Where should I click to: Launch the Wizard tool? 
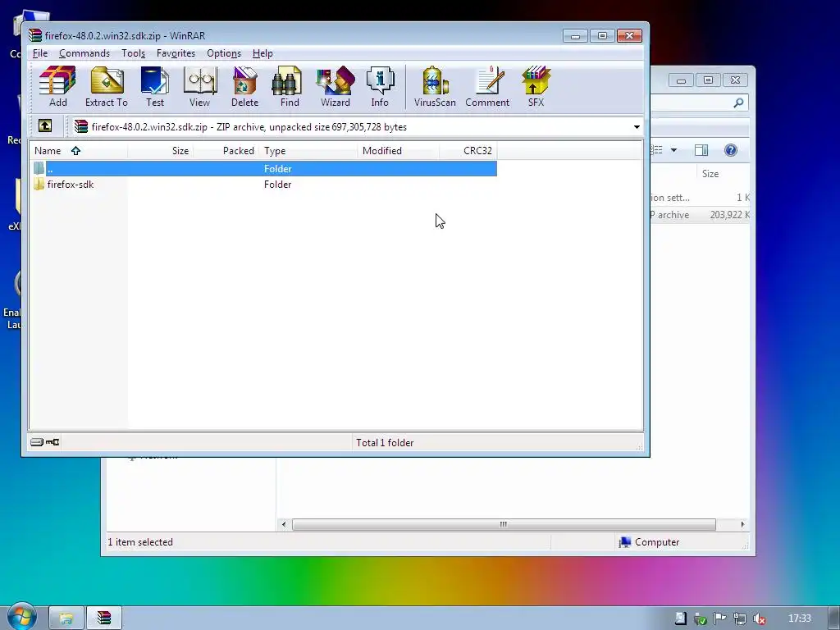[336, 86]
